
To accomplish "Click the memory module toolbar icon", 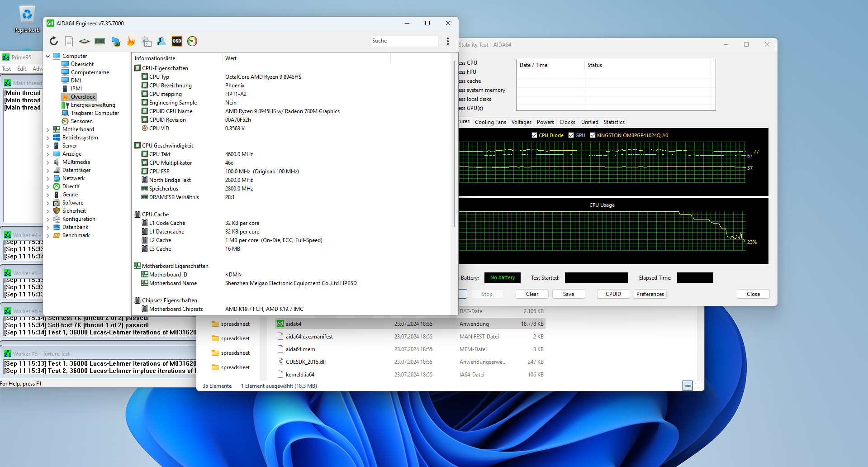I will click(x=100, y=41).
